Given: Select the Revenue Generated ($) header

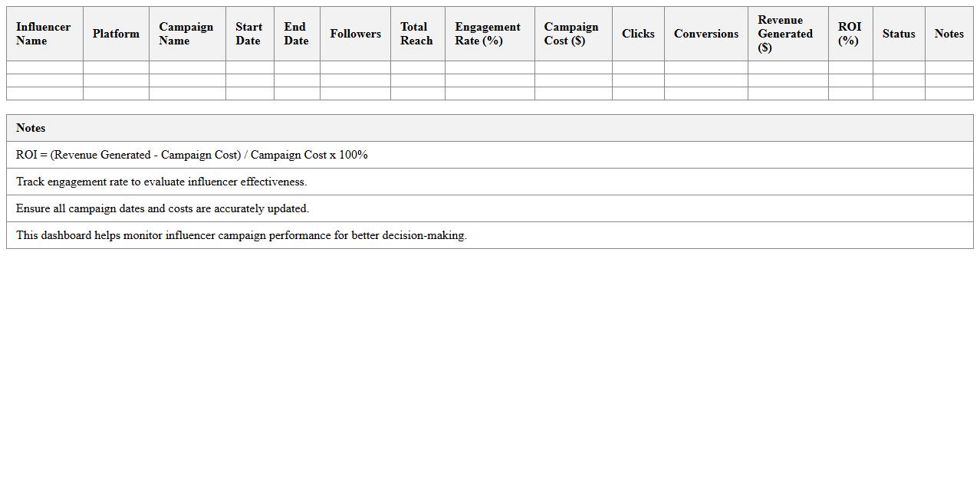Looking at the screenshot, I should [x=787, y=34].
